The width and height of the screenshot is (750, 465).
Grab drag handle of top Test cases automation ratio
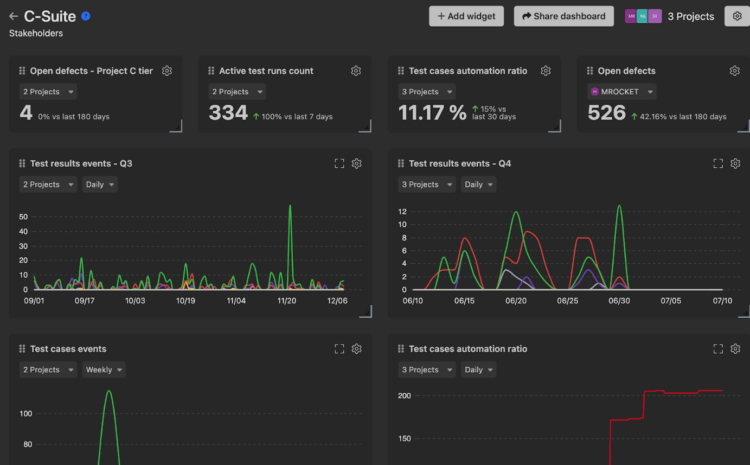click(x=401, y=71)
